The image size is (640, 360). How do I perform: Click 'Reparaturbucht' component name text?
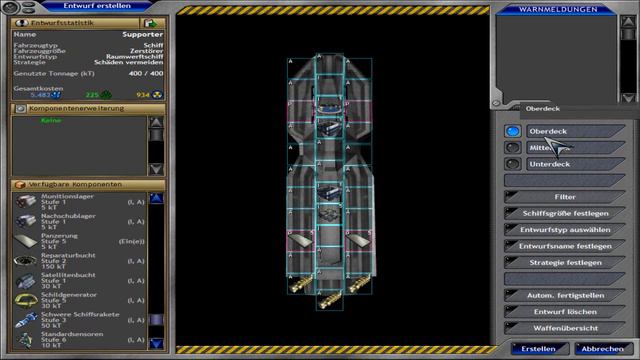click(x=68, y=255)
